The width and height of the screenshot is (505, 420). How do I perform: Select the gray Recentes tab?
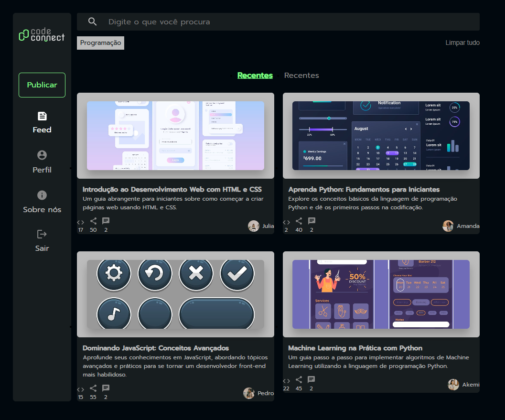pos(301,75)
